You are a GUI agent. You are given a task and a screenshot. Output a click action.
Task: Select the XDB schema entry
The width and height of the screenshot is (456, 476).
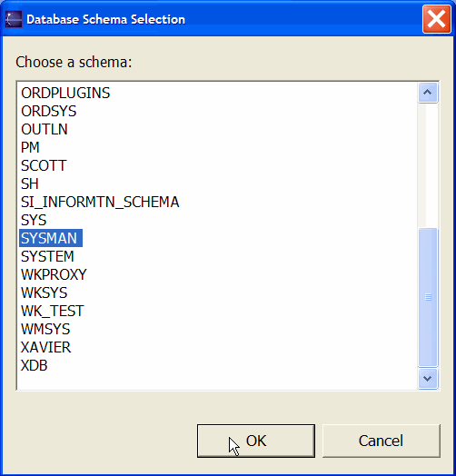click(x=34, y=366)
